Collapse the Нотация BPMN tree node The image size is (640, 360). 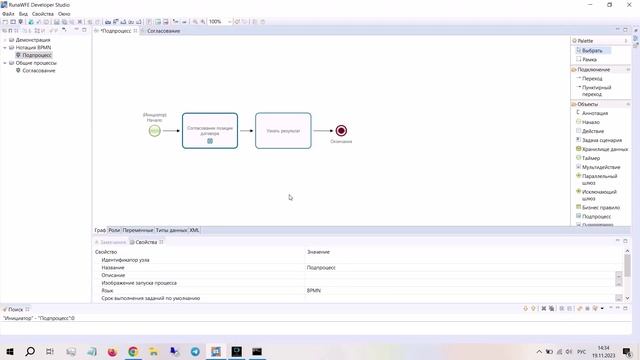(x=5, y=47)
